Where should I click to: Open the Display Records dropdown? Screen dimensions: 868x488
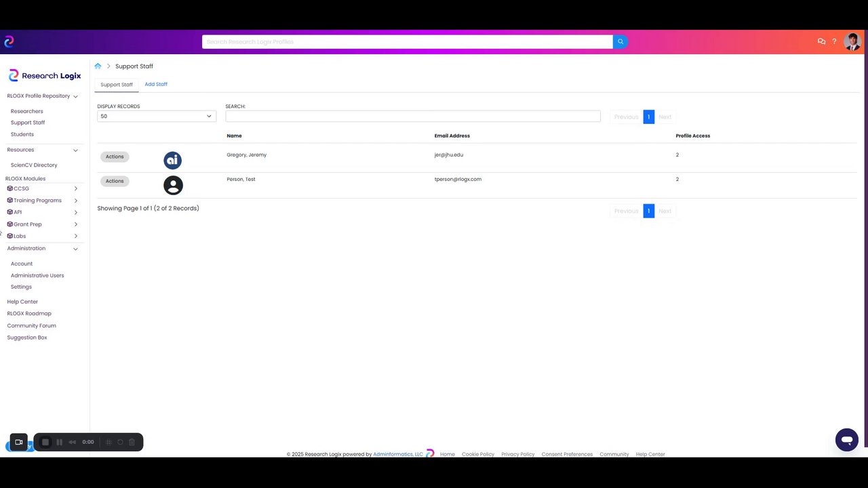point(157,116)
